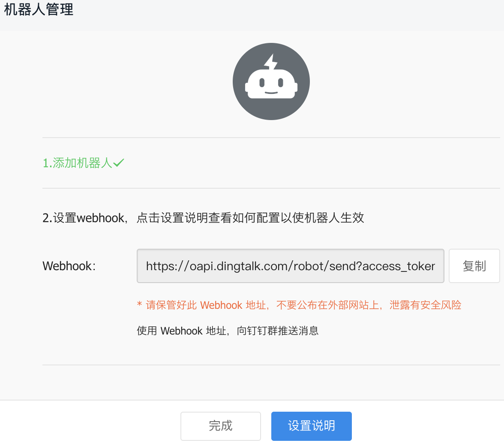Click the 1.添加机器人 step text
The width and height of the screenshot is (504, 446).
tap(78, 163)
